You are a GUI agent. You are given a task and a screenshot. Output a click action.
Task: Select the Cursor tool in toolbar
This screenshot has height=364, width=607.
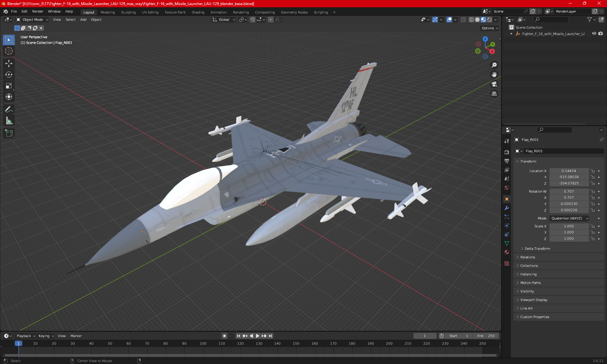(x=9, y=51)
